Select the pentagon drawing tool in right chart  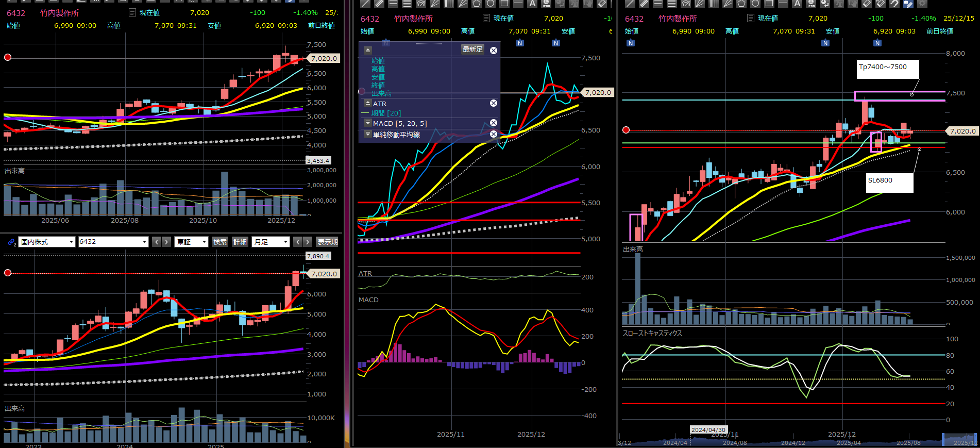tap(741, 4)
